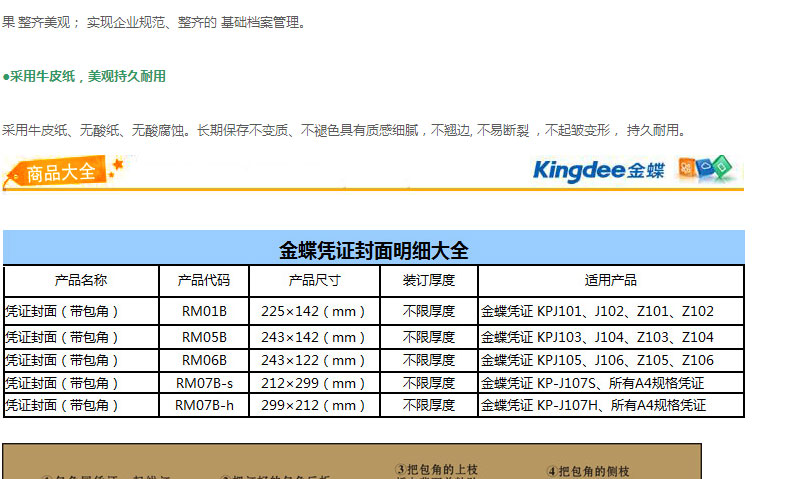
Task: Click top line 实现企业规范、整齐的 基础档案管理
Action: [196, 22]
